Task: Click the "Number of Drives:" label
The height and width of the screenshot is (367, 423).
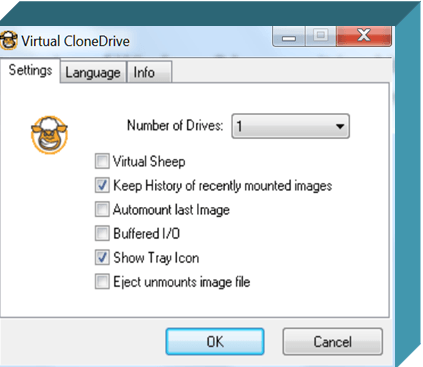Action: pos(175,126)
